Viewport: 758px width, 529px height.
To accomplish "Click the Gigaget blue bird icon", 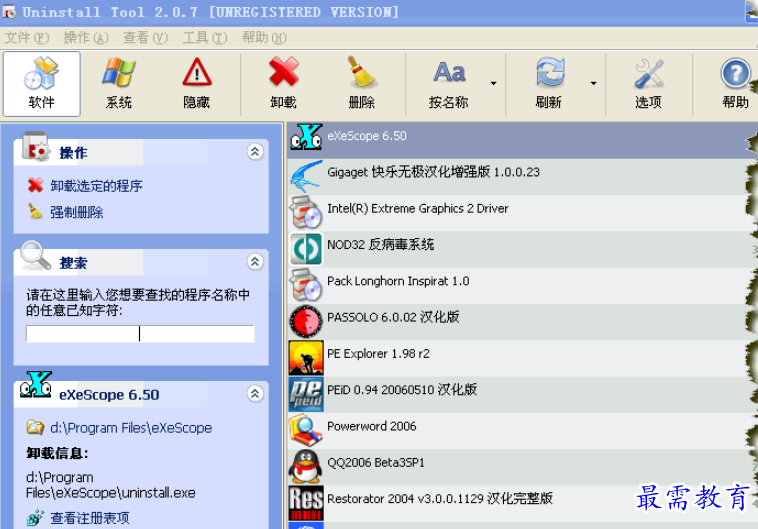I will tap(306, 176).
